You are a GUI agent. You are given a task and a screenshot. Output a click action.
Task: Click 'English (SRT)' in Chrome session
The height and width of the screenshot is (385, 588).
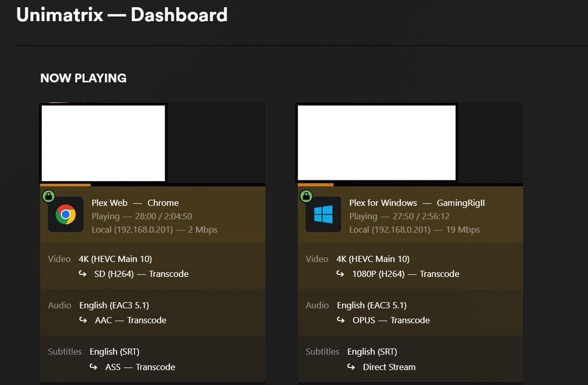click(115, 351)
